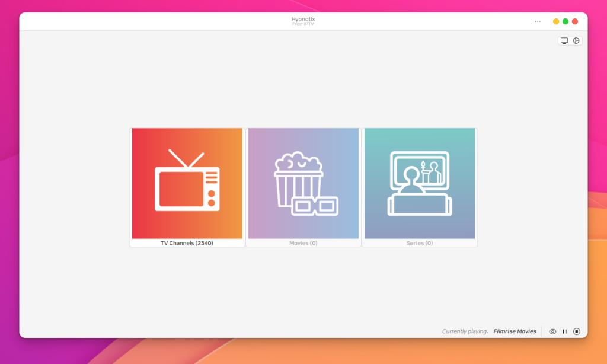Screen dimensions: 607x364
Task: Click the Currently playing status text
Action: [465, 331]
